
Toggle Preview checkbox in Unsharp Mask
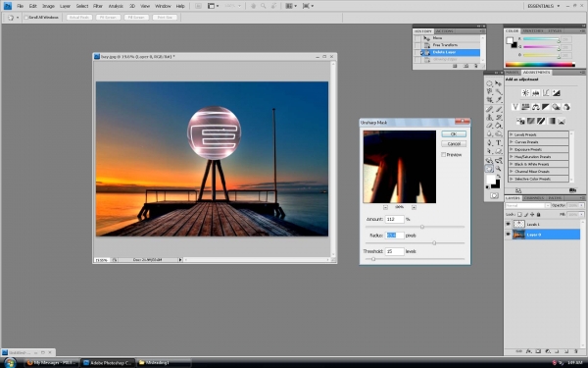444,155
